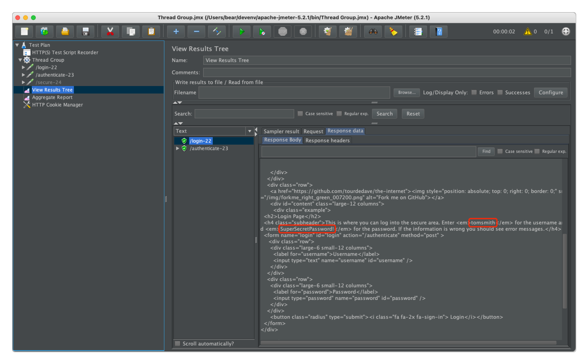The image size is (588, 364).
Task: Start test with no pauses icon
Action: pos(262,31)
